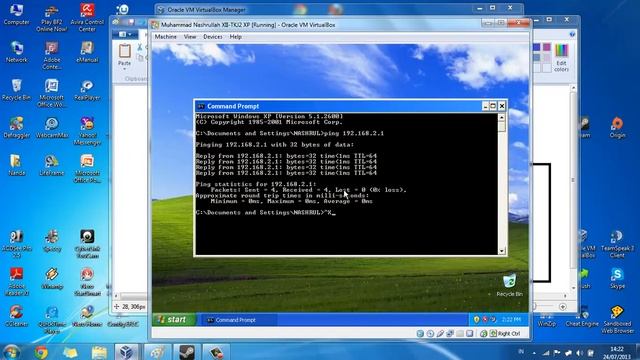Open the Help menu in VirtualBox

[x=236, y=37]
